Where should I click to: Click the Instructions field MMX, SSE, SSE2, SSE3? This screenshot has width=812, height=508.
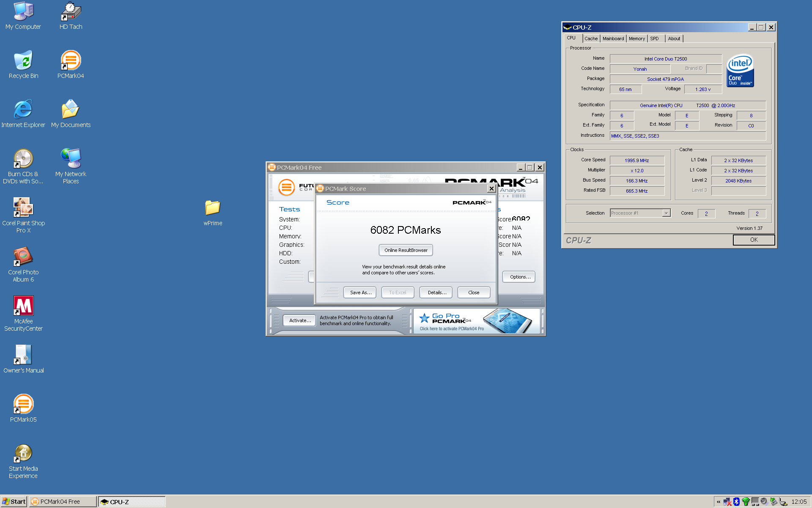688,136
